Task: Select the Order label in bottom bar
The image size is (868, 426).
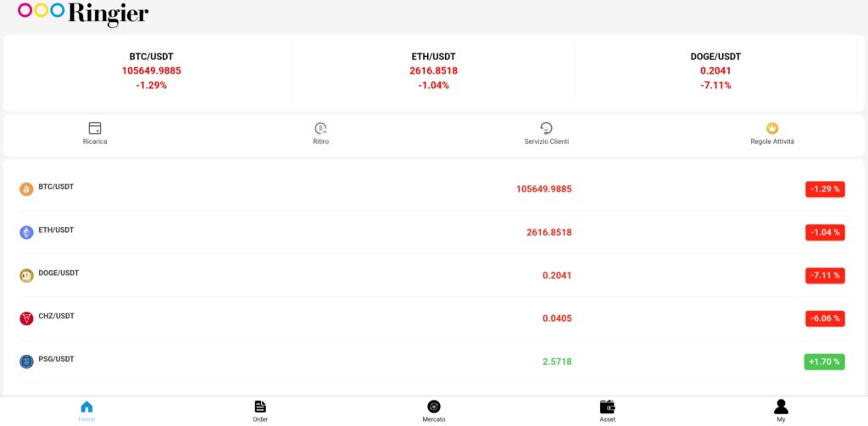Action: coord(260,419)
